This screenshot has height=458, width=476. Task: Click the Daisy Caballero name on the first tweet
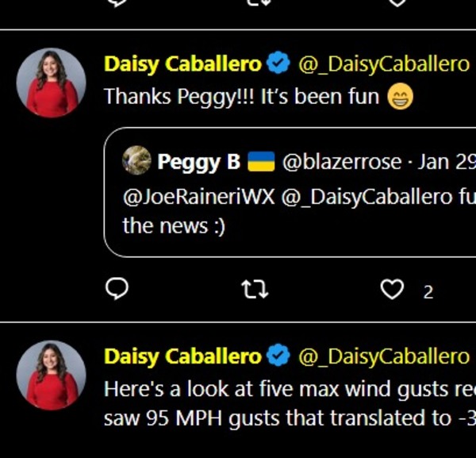click(182, 64)
